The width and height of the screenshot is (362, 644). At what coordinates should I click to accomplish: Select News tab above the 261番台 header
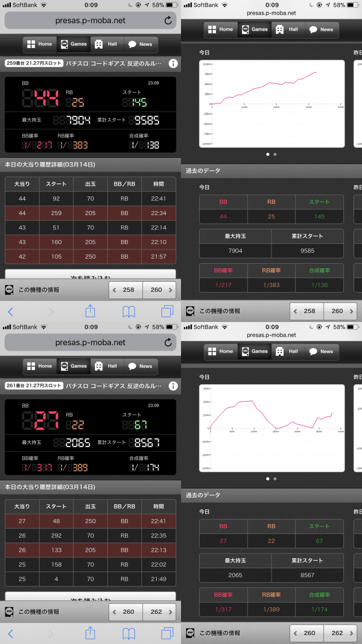140,366
